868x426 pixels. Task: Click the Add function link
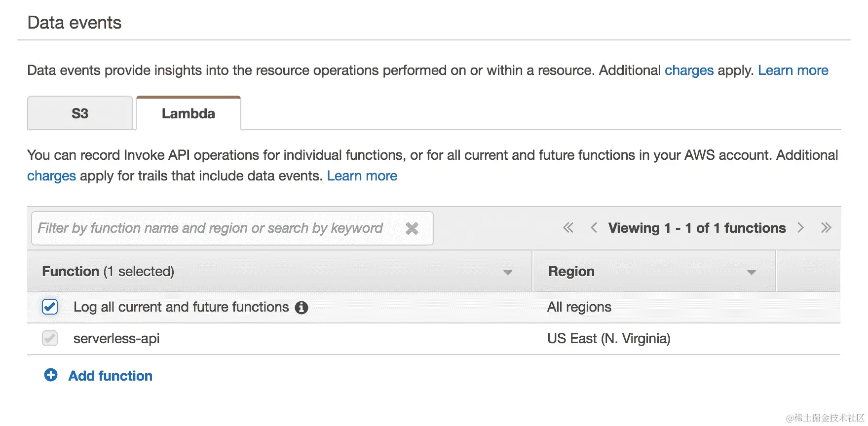coord(111,376)
